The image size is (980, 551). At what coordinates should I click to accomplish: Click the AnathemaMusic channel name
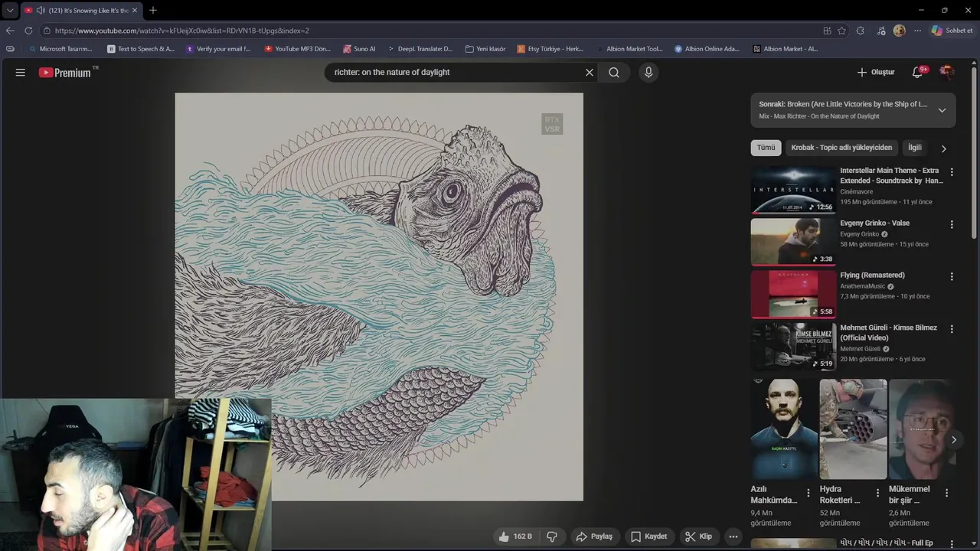pyautogui.click(x=862, y=286)
